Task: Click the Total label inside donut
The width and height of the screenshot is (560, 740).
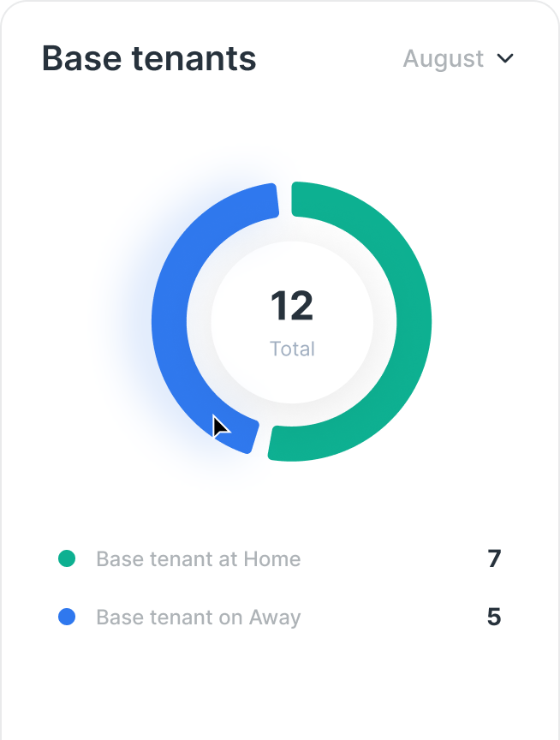Action: pyautogui.click(x=292, y=349)
